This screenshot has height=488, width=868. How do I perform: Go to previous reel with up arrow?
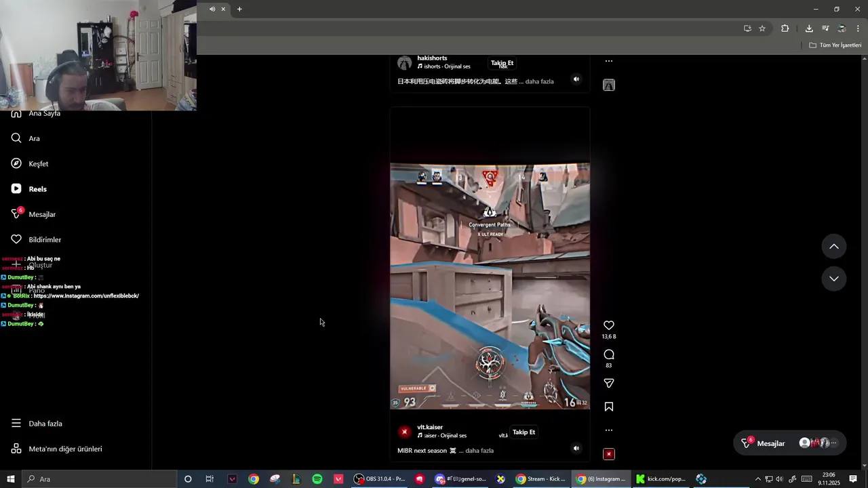(x=834, y=246)
